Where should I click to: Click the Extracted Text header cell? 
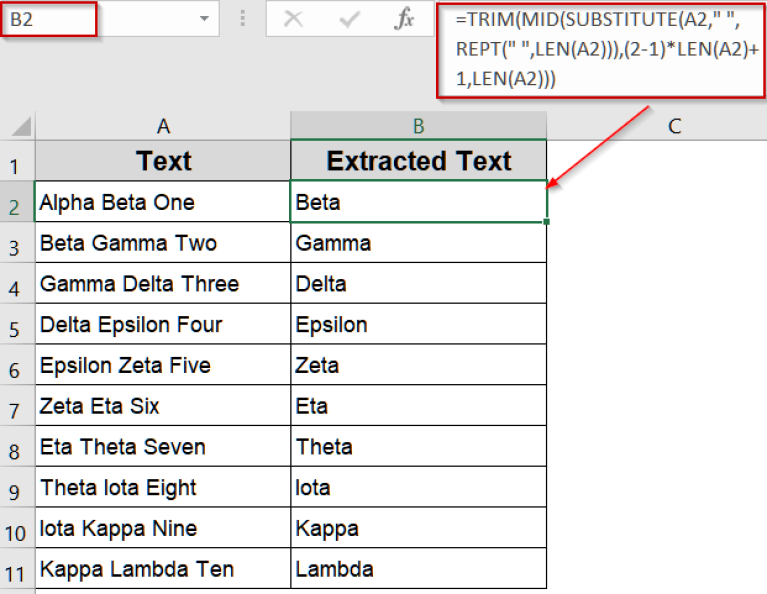pyautogui.click(x=419, y=161)
